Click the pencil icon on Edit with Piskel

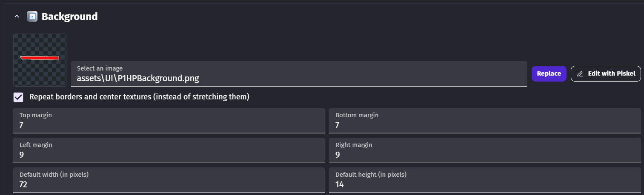pos(580,74)
